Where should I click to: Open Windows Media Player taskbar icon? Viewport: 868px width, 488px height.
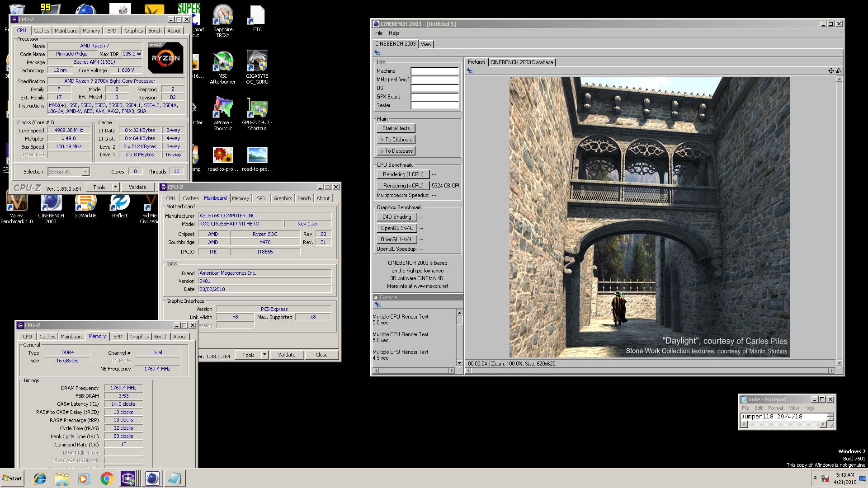pyautogui.click(x=84, y=479)
